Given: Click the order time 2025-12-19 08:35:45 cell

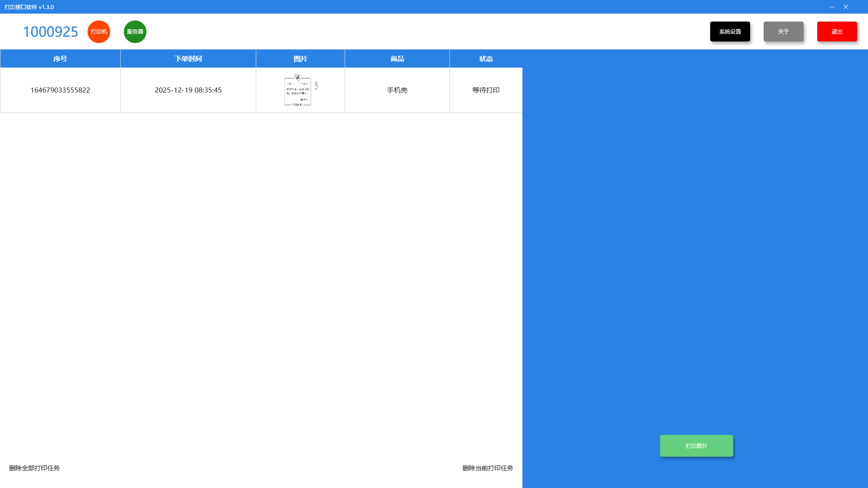Looking at the screenshot, I should 188,90.
